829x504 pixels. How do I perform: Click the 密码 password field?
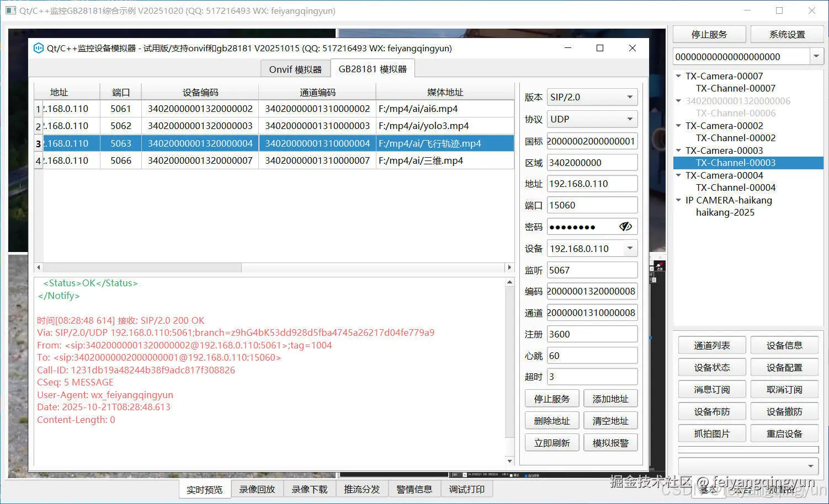[592, 227]
